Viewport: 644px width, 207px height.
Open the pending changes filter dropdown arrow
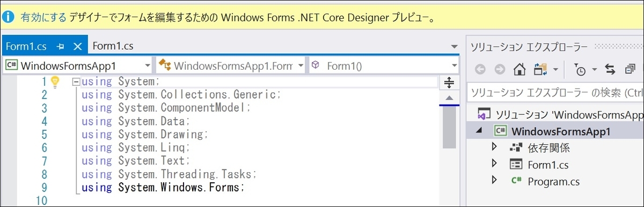(594, 70)
